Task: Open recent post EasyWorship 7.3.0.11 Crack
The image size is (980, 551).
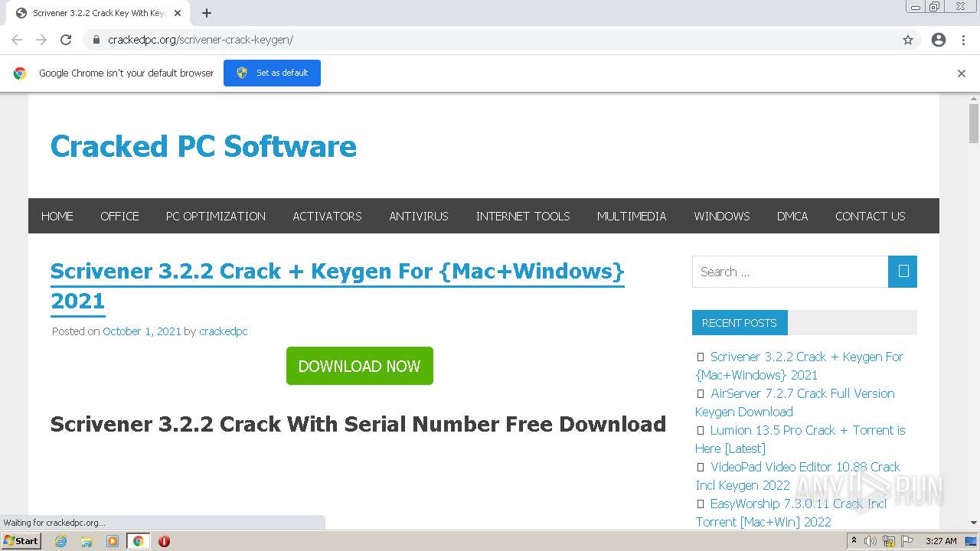Action: 791,513
